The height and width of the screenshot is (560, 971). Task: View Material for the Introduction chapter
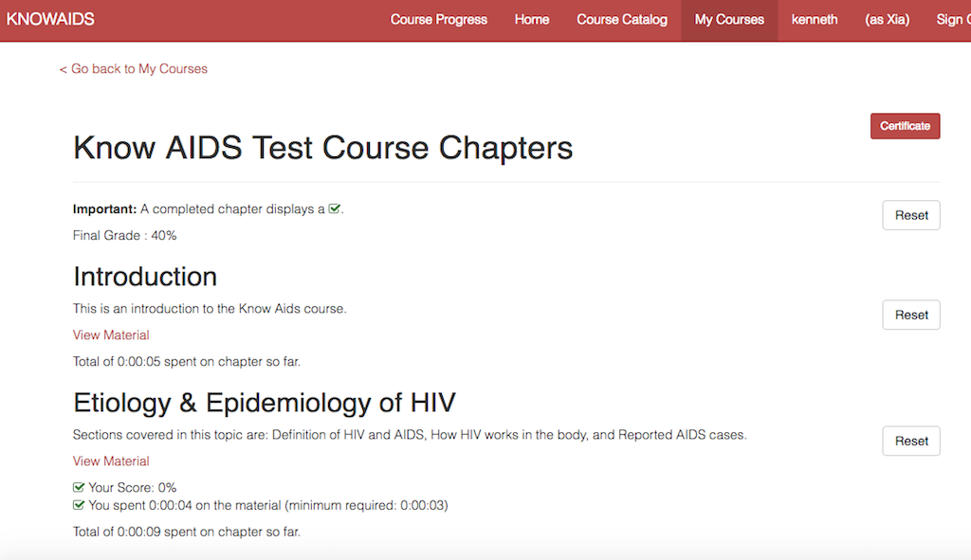coord(111,334)
